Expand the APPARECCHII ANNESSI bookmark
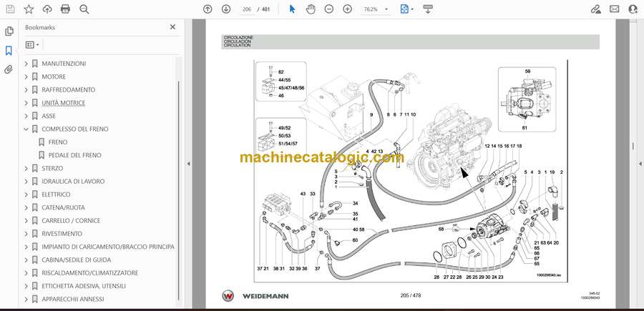Viewport: 644px width, 311px height. point(26,299)
